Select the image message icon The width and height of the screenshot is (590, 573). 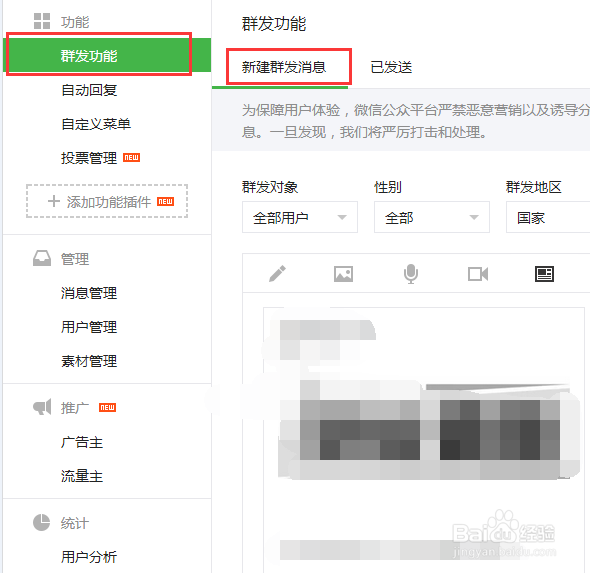pyautogui.click(x=344, y=274)
